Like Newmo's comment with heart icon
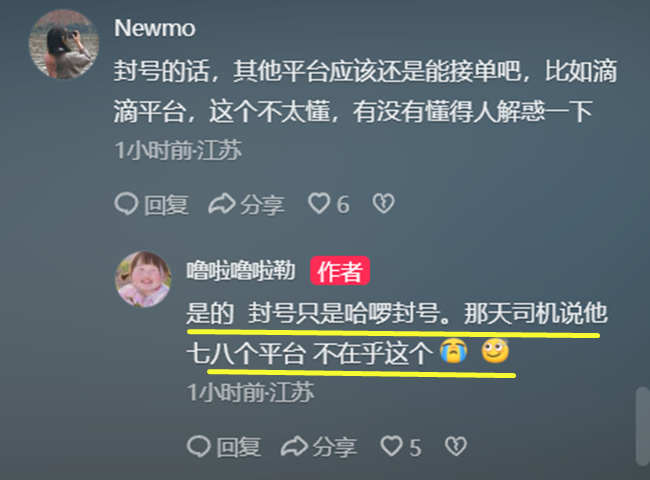Screen dimensions: 650x480 coord(319,204)
